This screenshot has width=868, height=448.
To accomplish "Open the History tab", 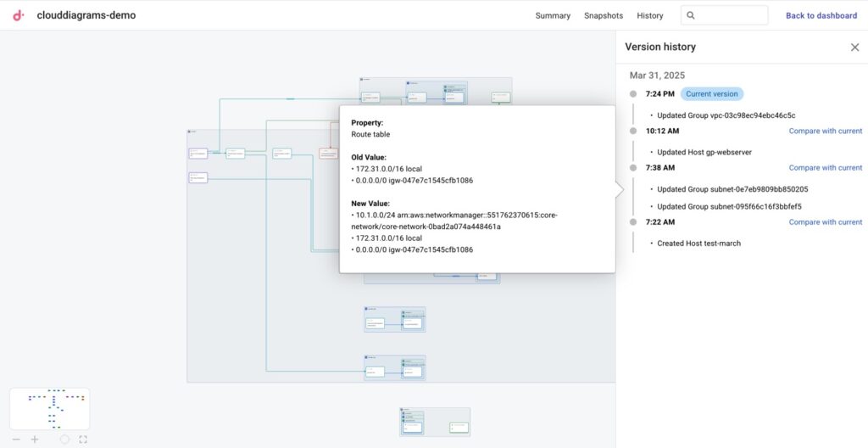I will [x=650, y=15].
